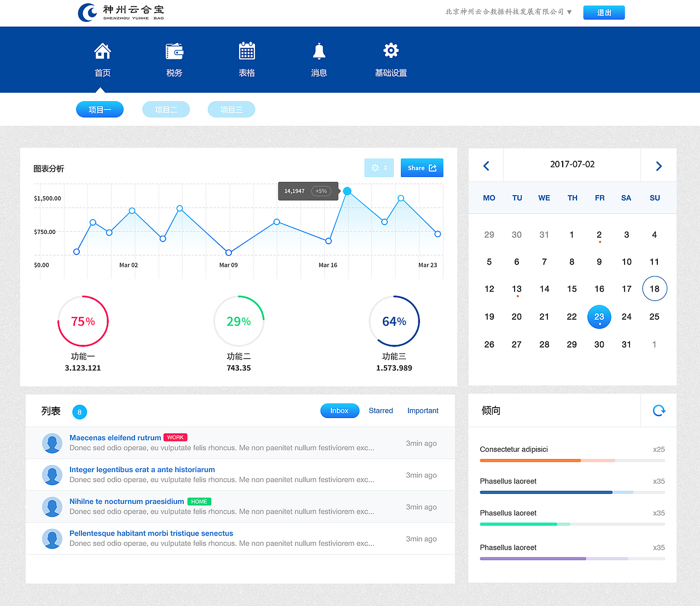Open the 首页 home icon
Screen dimensions: 700x606
[102, 51]
